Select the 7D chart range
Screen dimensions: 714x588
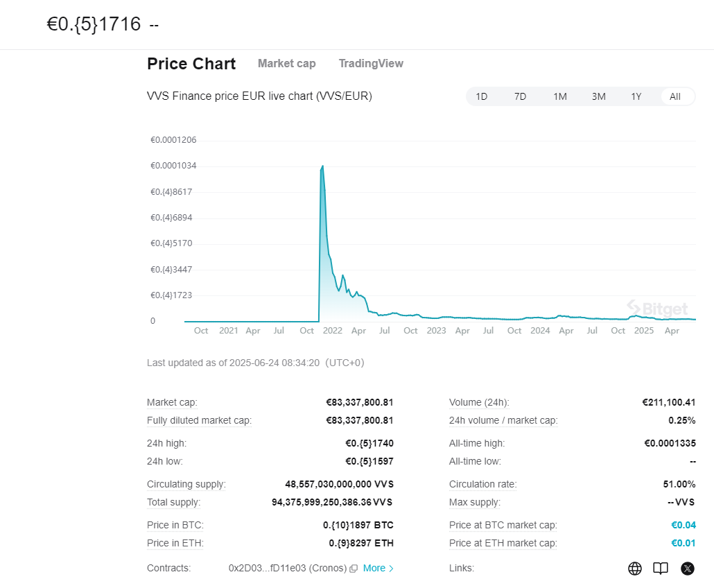click(520, 96)
